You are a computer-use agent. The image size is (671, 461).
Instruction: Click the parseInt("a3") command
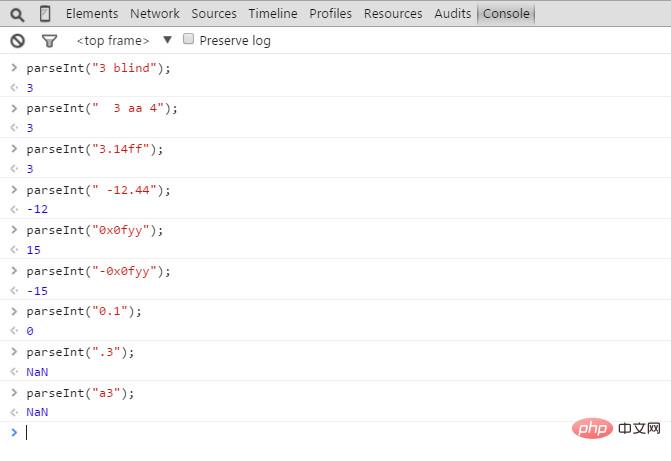(x=80, y=393)
